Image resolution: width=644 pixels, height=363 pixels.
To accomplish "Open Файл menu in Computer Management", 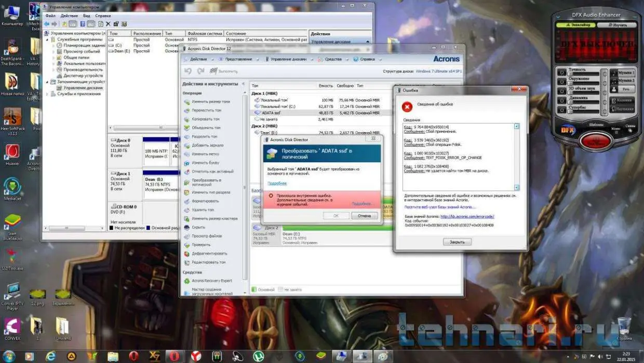I will [50, 16].
